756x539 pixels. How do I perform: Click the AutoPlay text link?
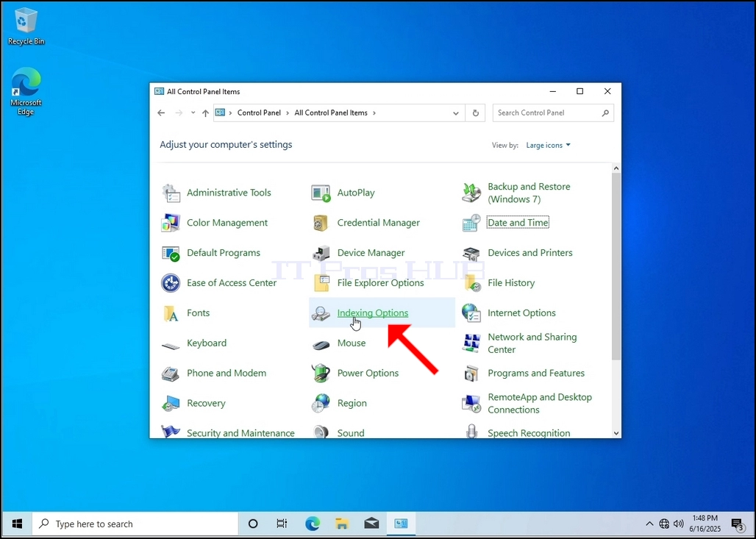pyautogui.click(x=356, y=193)
